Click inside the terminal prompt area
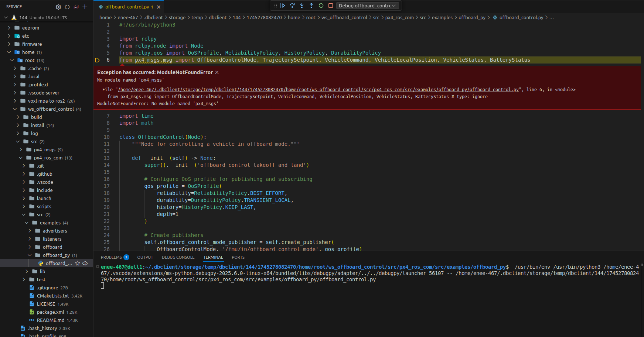Viewport: 644px width, 337px height. [x=102, y=286]
